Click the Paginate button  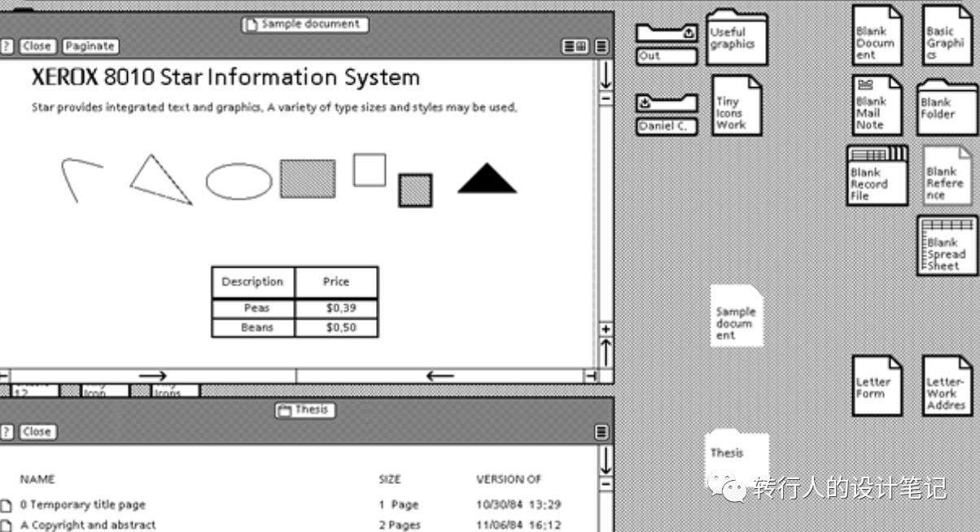tap(90, 46)
